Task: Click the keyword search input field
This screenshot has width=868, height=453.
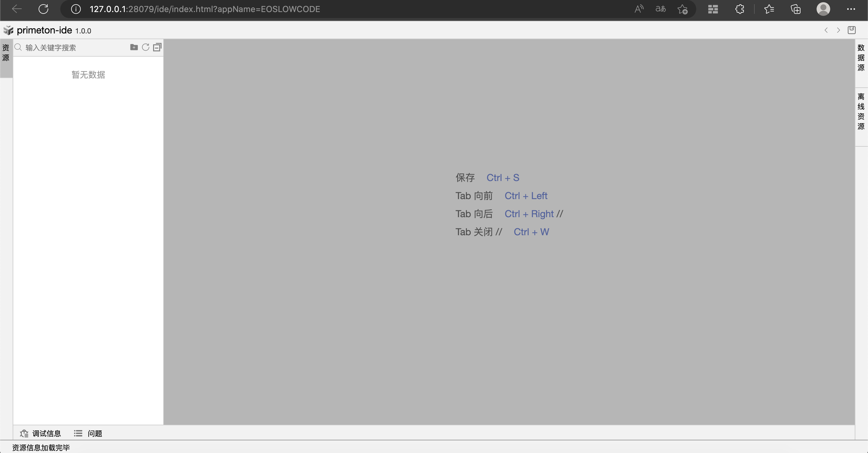Action: [x=74, y=48]
